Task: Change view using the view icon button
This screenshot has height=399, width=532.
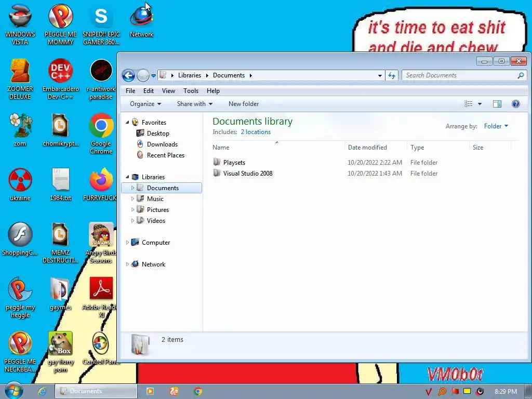Action: tap(468, 104)
